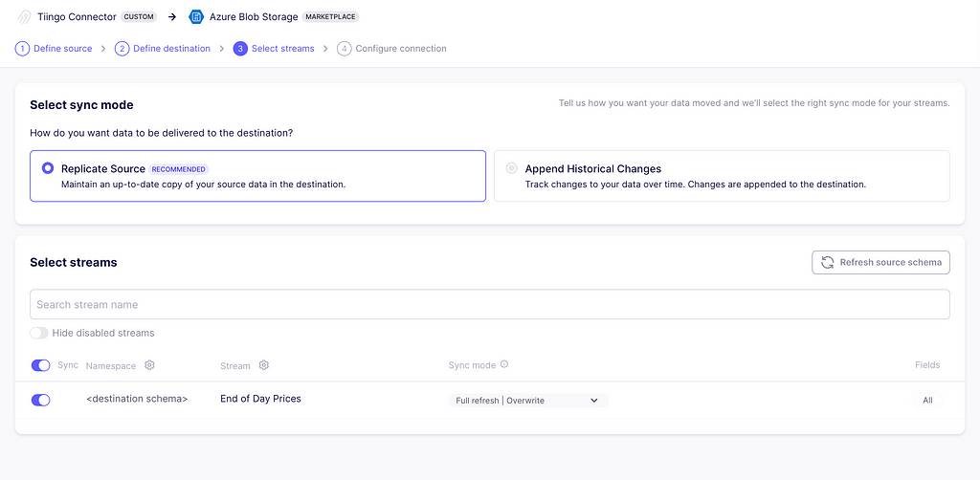Click the step 2 circle icon

[x=122, y=49]
